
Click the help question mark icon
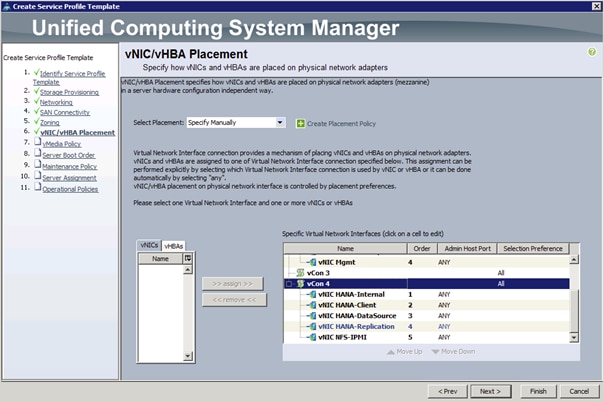pyautogui.click(x=592, y=52)
